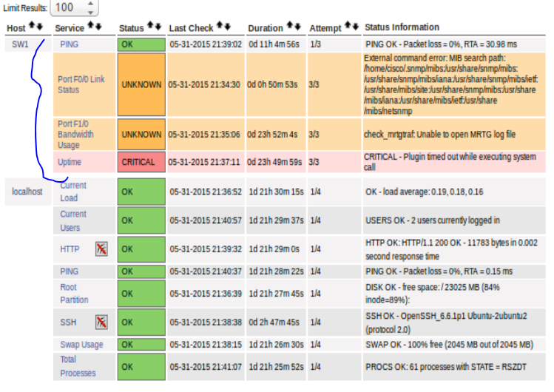Screen dimensions: 554x392
Task: Open the localhost host link
Action: click(27, 192)
